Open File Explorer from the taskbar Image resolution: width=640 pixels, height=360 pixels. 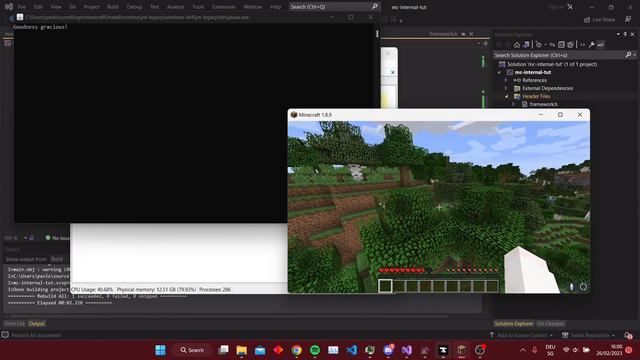pos(242,350)
